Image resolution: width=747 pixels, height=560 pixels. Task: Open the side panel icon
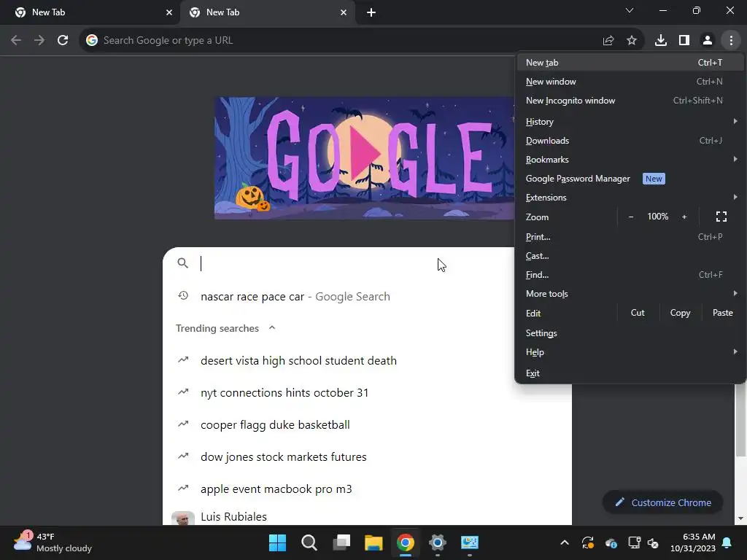(684, 41)
